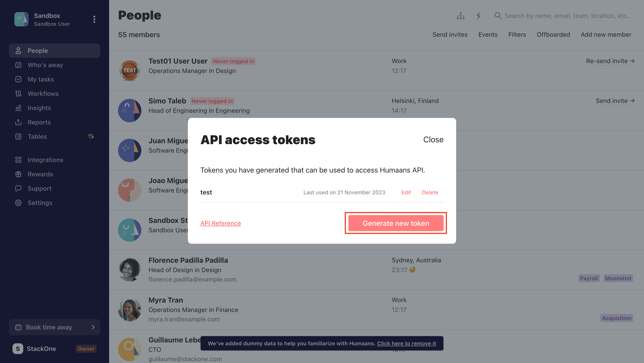Screen dimensions: 644x363
Task: Open the Offboarded view
Action: pos(553,34)
